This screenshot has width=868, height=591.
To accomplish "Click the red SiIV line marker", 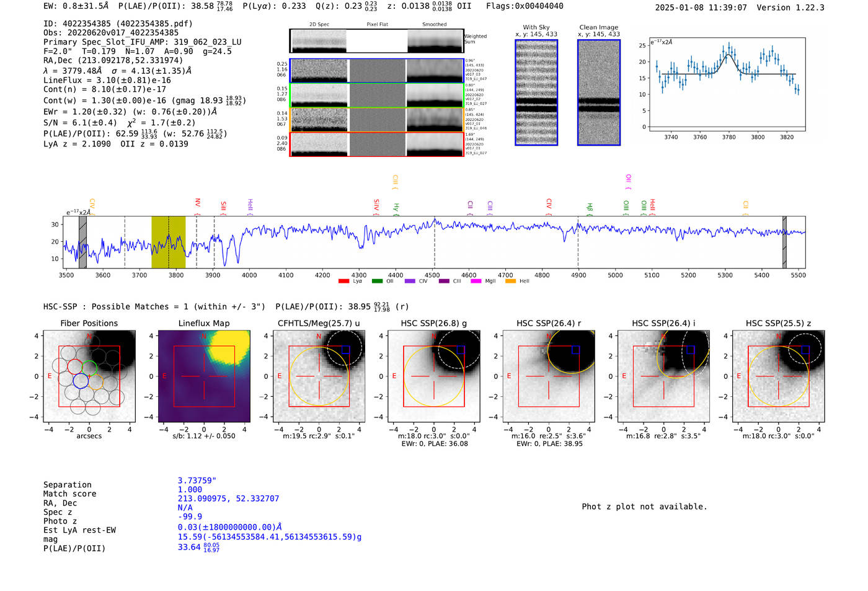I will (x=377, y=207).
